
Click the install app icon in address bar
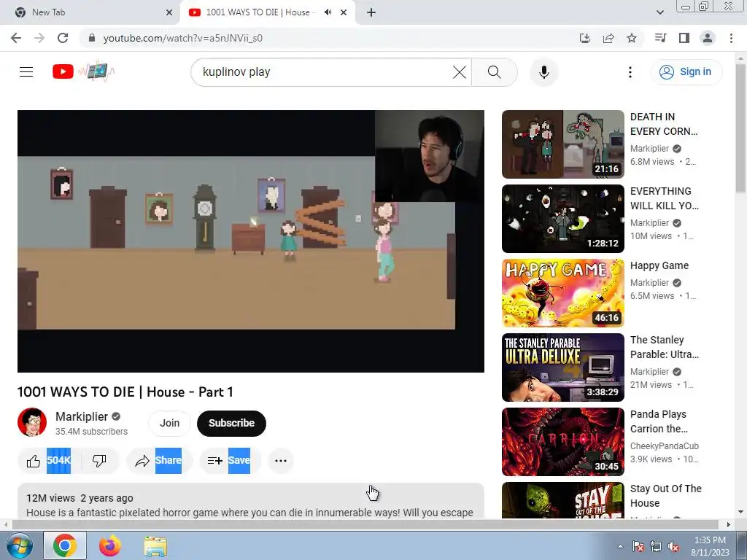click(x=584, y=38)
